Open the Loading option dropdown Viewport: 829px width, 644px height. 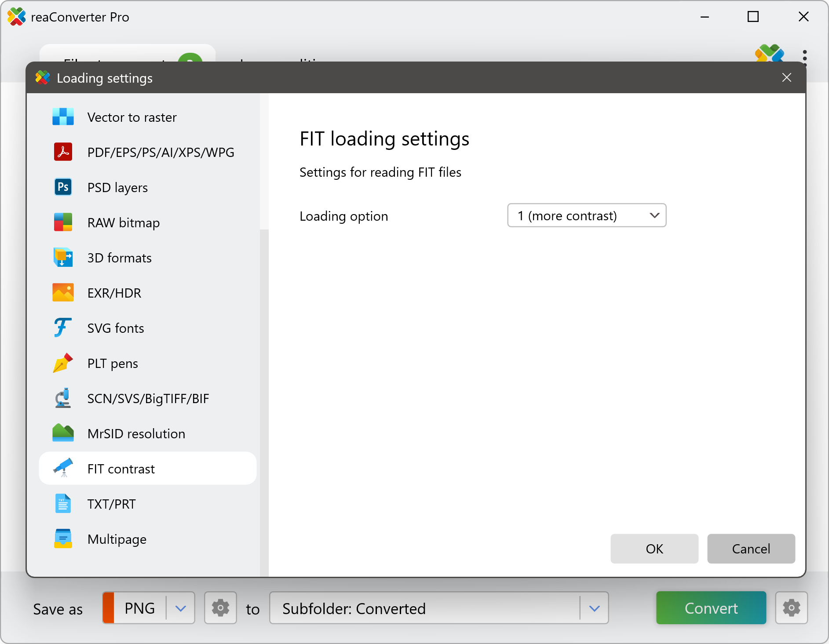(586, 215)
